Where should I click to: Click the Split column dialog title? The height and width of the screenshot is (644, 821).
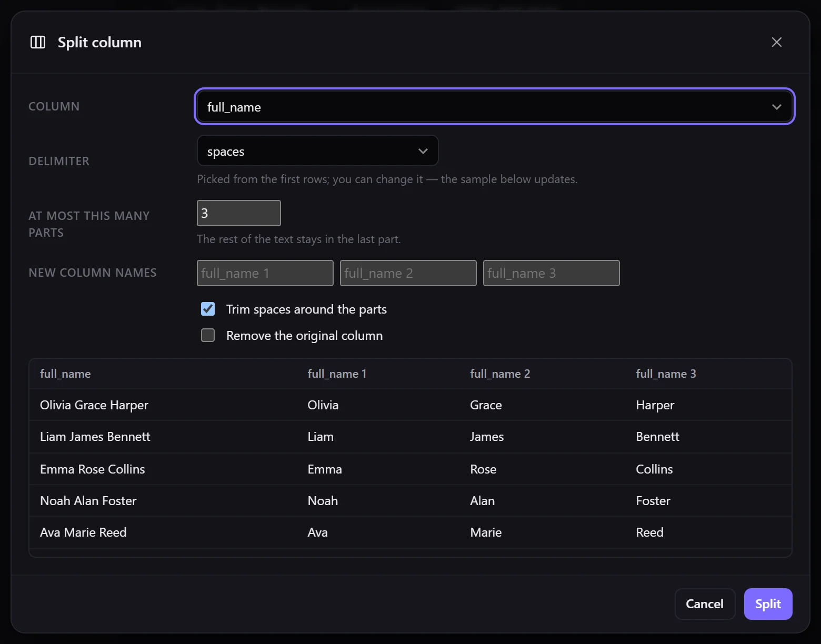[x=99, y=42]
